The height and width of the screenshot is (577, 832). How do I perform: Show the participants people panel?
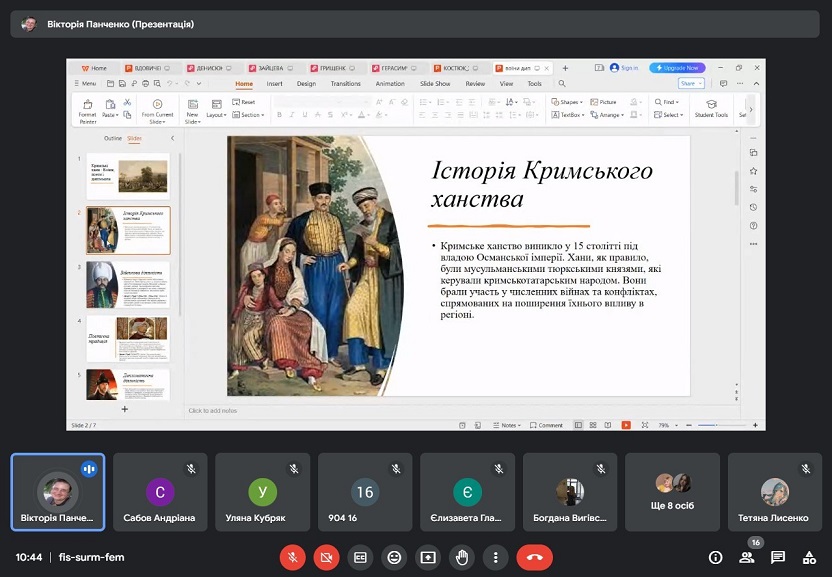tap(747, 557)
